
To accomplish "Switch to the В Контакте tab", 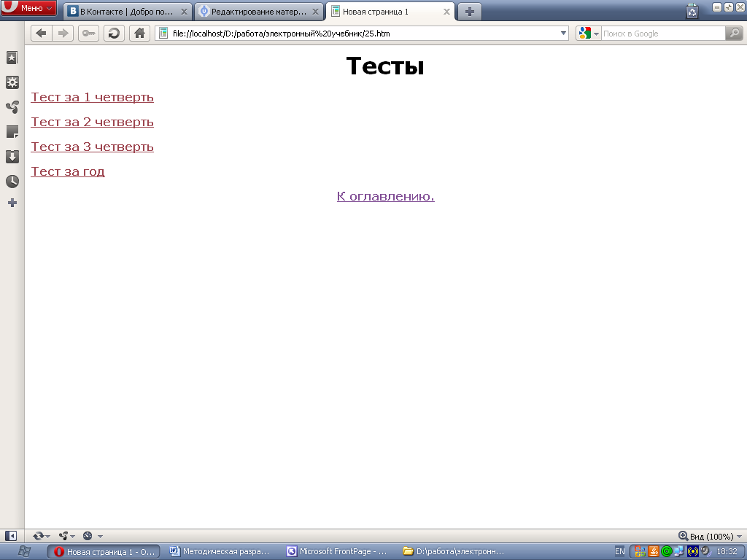I will tap(127, 12).
